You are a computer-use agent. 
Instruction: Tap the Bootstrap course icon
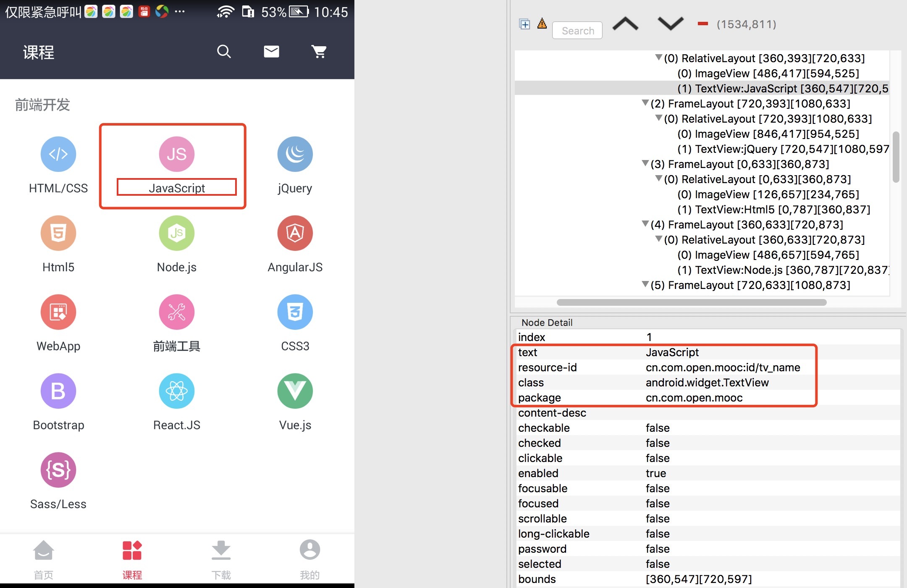[x=58, y=391]
